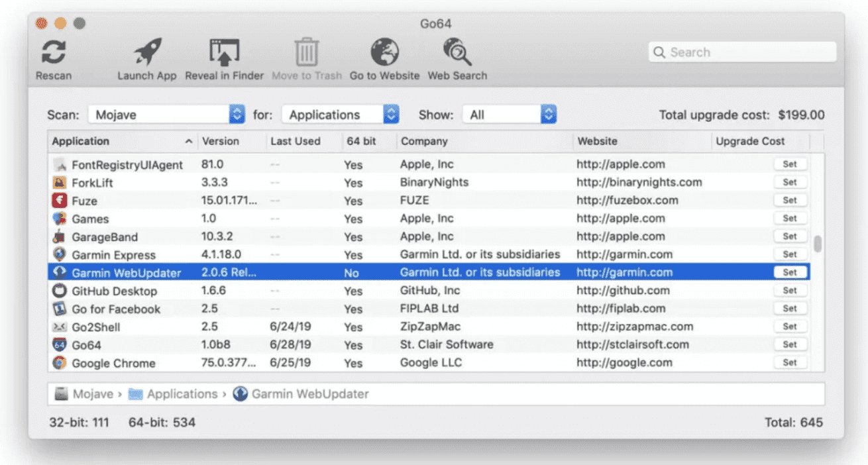Click Set button for GitHub Desktop
Screen dimensions: 868x465
pos(790,290)
